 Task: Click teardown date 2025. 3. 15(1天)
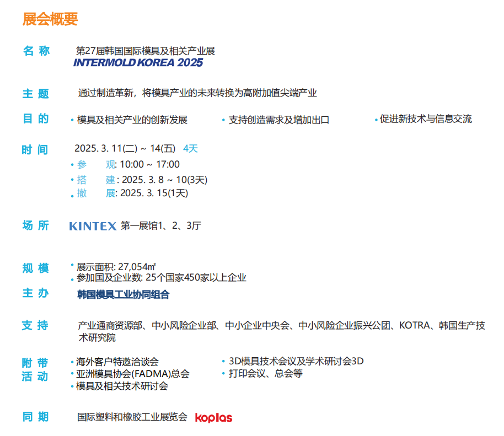[x=154, y=193]
